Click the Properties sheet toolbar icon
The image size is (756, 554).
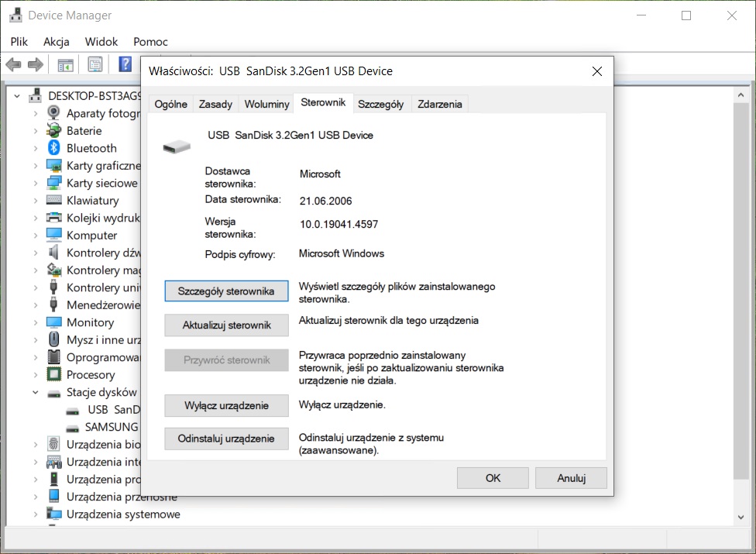click(x=95, y=64)
